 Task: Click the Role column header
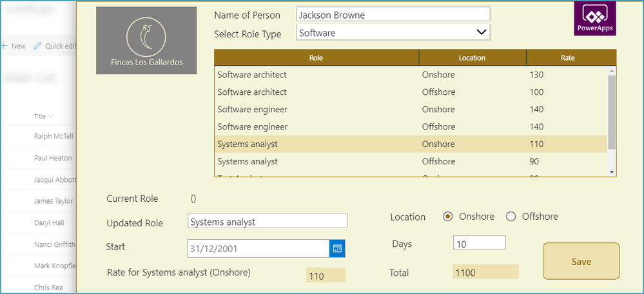(316, 58)
